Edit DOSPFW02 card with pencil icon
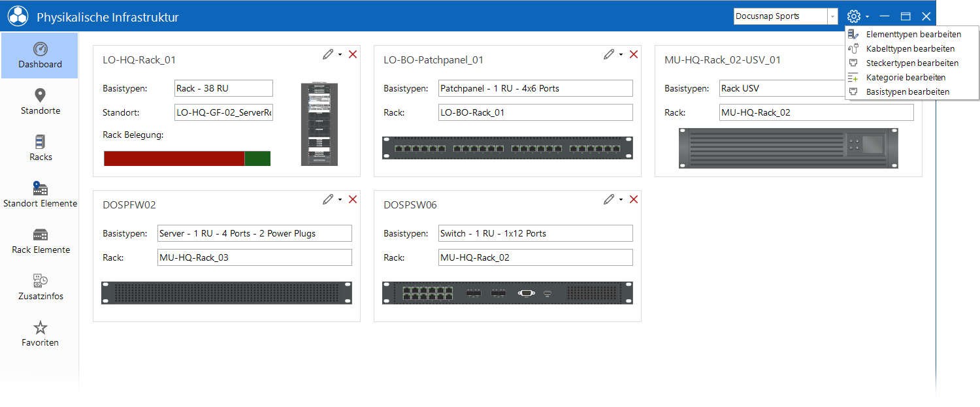980x407 pixels. [328, 199]
